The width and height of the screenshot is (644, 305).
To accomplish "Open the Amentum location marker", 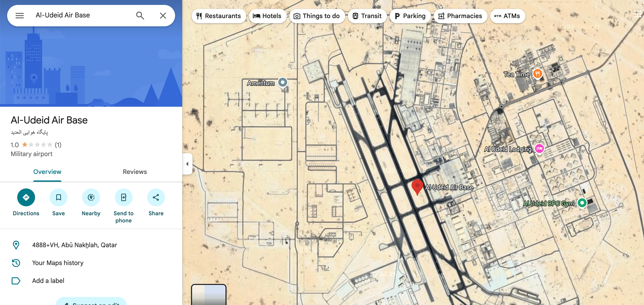I will click(x=283, y=82).
